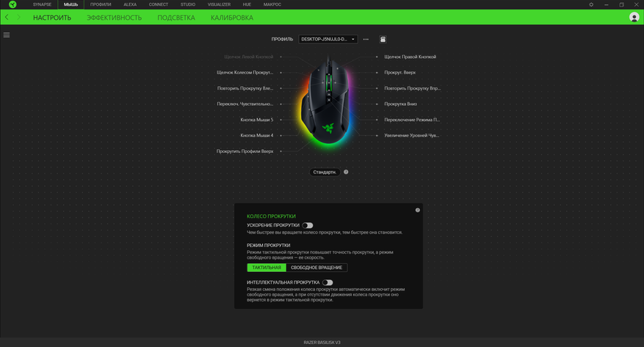Open the HUE tab
Image resolution: width=644 pixels, height=347 pixels.
pos(247,4)
